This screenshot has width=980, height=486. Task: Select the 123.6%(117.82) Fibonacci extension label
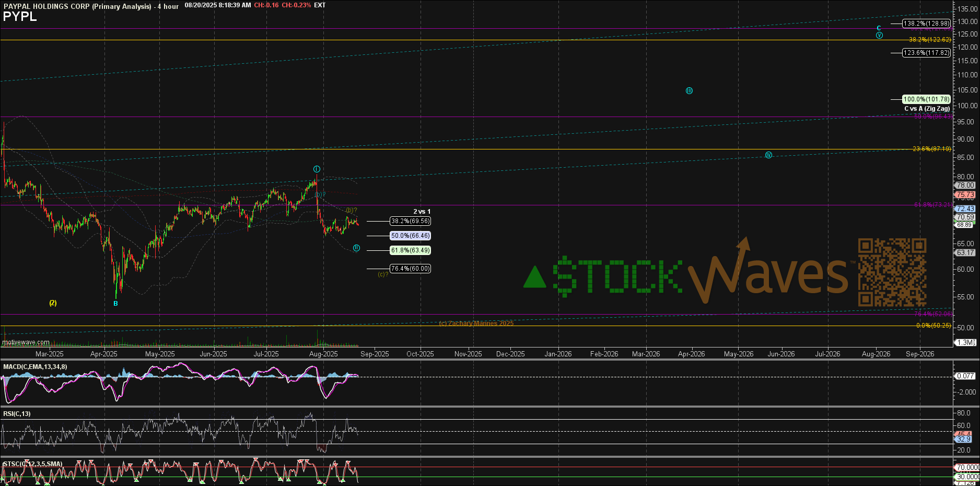coord(927,53)
